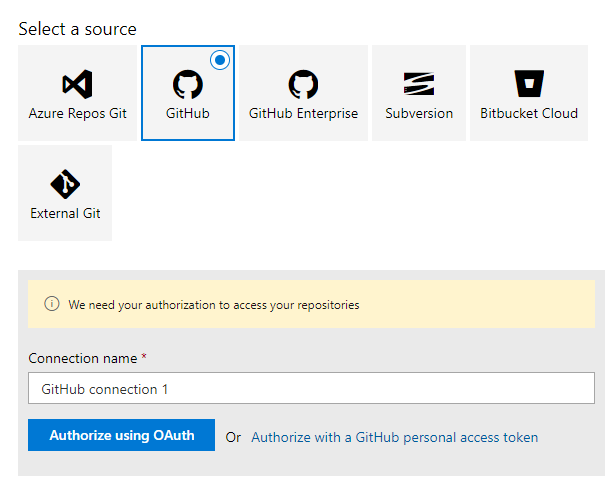Image resolution: width=613 pixels, height=501 pixels.
Task: Open Authorize with a GitHub personal access token link
Action: 394,437
